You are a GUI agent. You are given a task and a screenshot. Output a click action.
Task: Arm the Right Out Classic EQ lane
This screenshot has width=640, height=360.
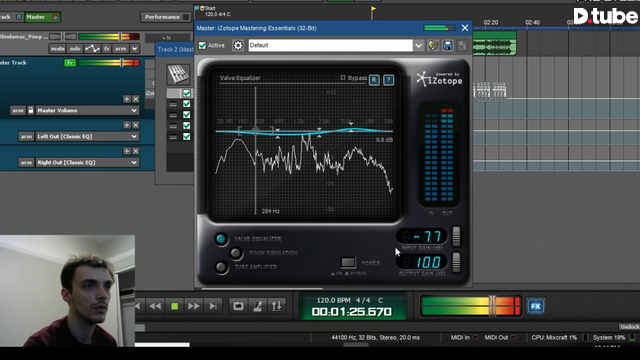(x=26, y=162)
